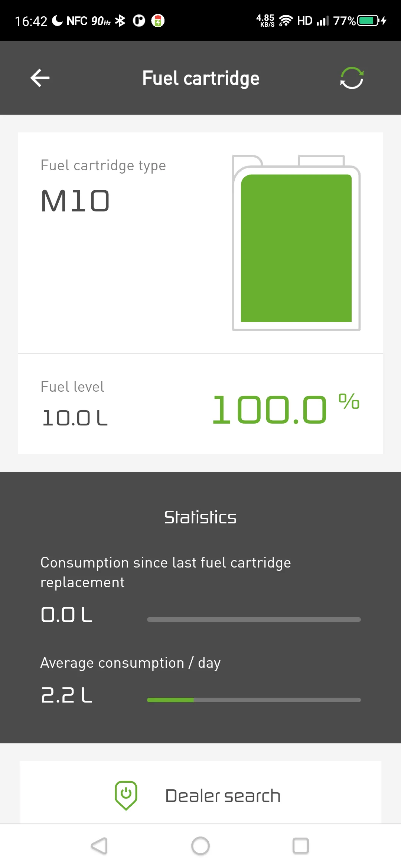Tap the 100.0 % fuel level value
Viewport: 401px width, 868px height.
pos(285,408)
